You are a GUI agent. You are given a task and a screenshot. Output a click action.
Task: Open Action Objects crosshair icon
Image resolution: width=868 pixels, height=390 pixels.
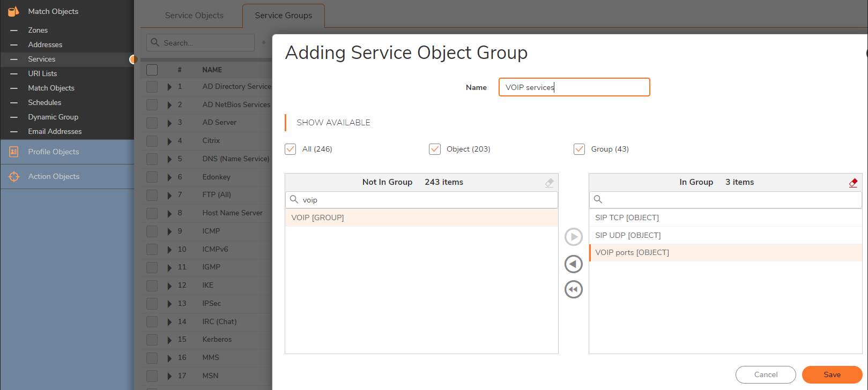[x=14, y=176]
